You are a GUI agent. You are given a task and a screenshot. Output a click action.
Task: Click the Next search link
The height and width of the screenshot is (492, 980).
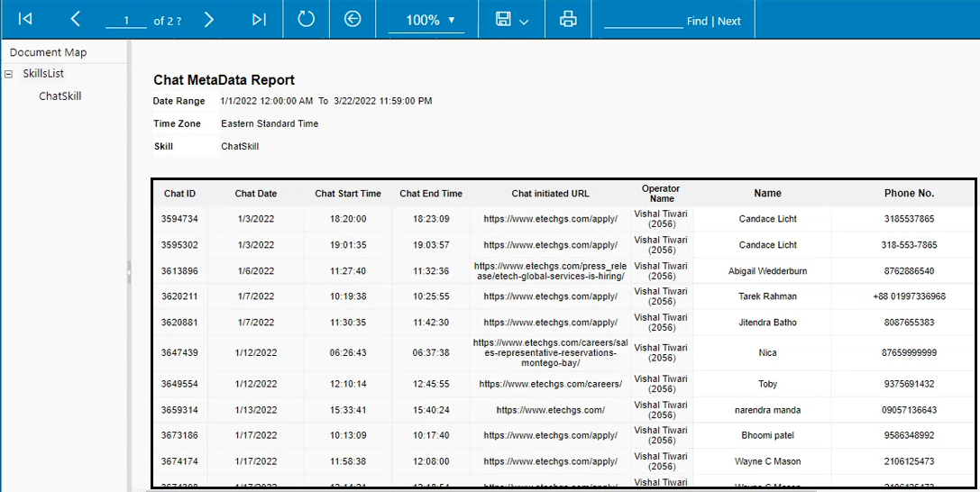tap(729, 21)
